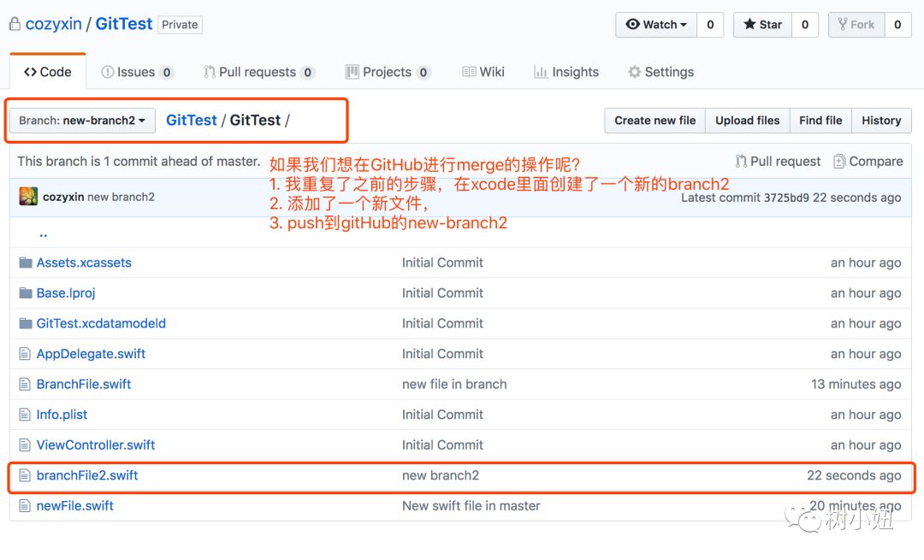Viewport: 924px width, 560px height.
Task: Click the GitTest.xcdatamodeld folder icon
Action: coord(26,323)
